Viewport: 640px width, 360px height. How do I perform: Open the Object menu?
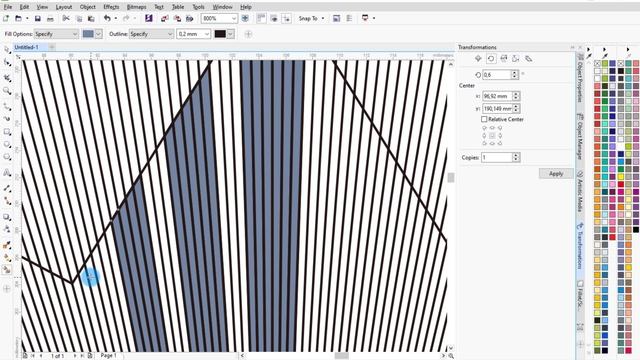[x=88, y=7]
